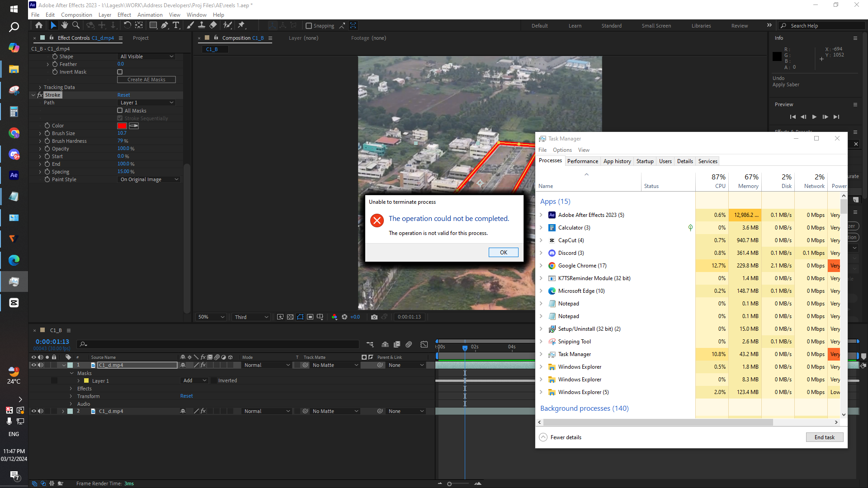This screenshot has width=868, height=488.
Task: Click the Take Snapshot camera icon
Action: point(374,317)
